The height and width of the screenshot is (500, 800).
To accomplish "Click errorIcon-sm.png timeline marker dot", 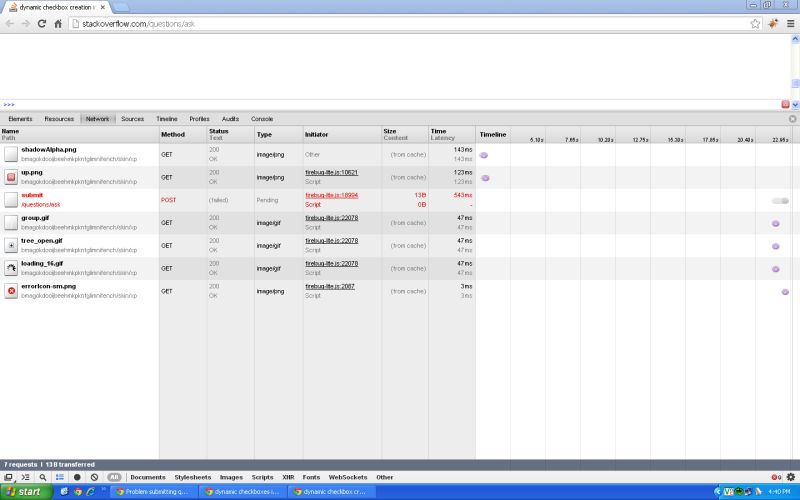I will pyautogui.click(x=785, y=292).
